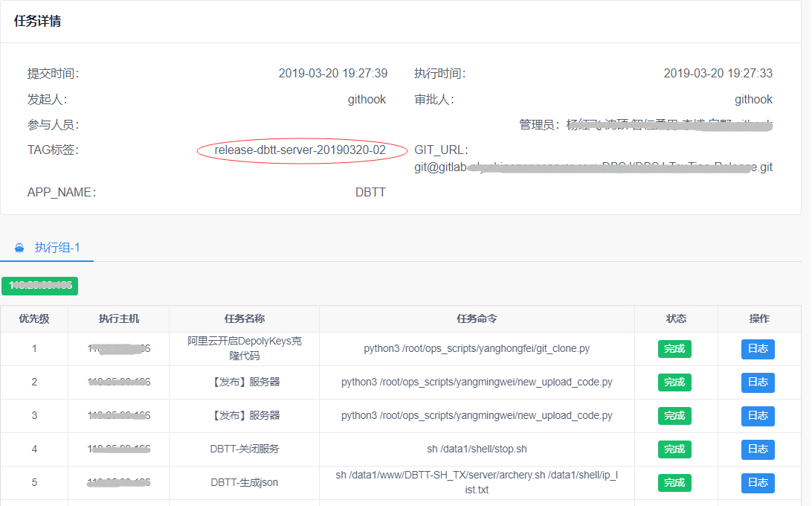Select the archery.sh command text

[x=477, y=482]
